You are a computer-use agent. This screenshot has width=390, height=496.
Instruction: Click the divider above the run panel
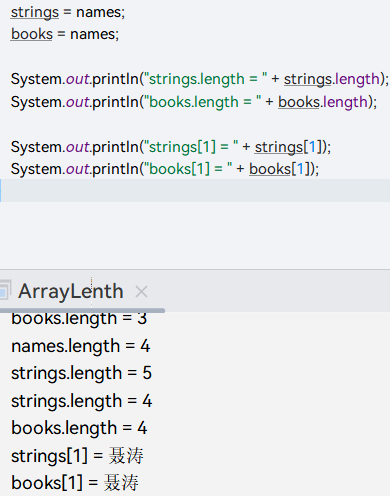click(195, 269)
